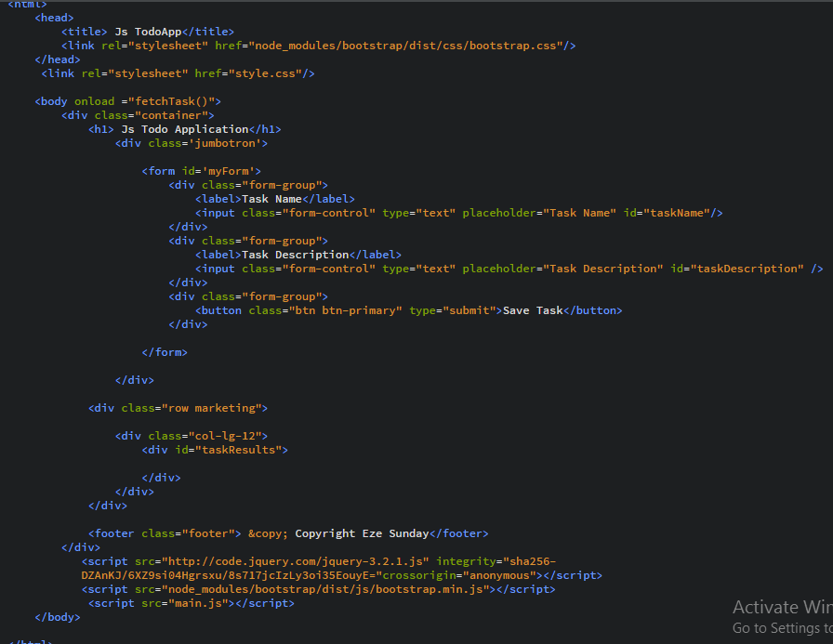Click the 'jumbotron' class value

[225, 143]
